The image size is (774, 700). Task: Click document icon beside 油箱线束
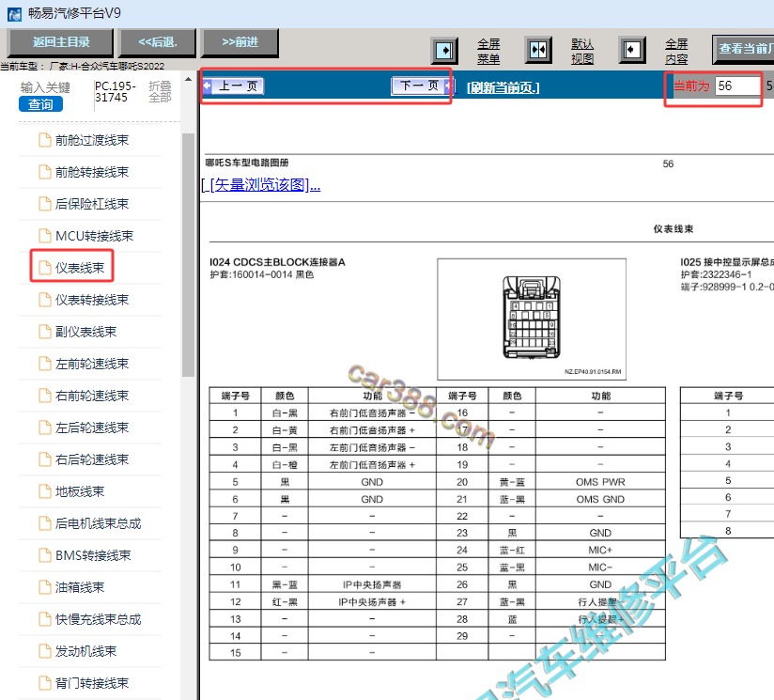click(45, 587)
